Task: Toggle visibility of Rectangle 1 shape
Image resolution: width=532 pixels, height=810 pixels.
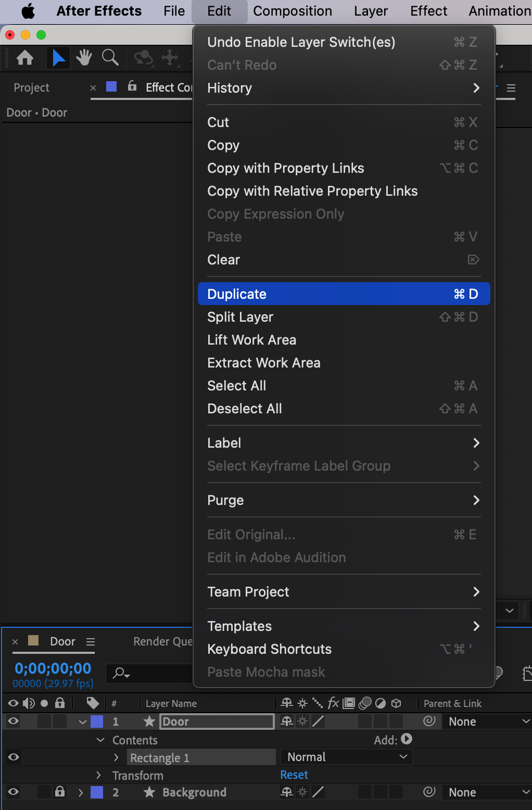Action: 14,757
